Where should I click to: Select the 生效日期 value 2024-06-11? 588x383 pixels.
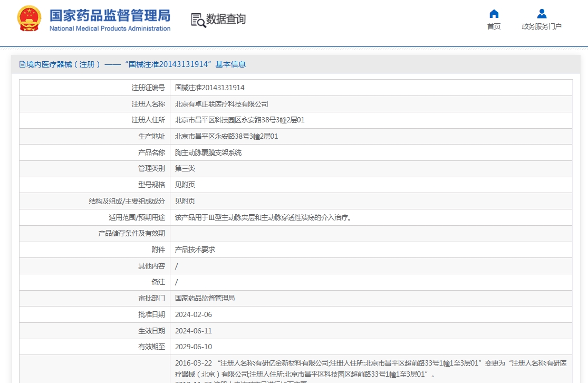194,331
